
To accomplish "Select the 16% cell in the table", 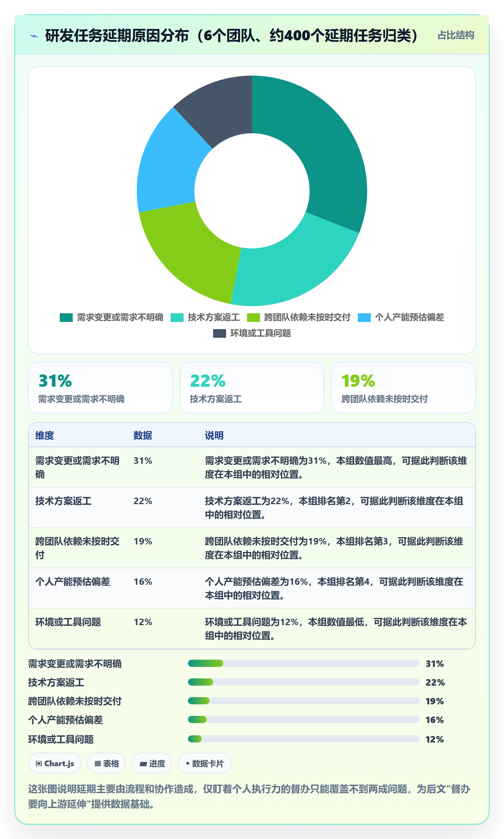I will click(143, 582).
